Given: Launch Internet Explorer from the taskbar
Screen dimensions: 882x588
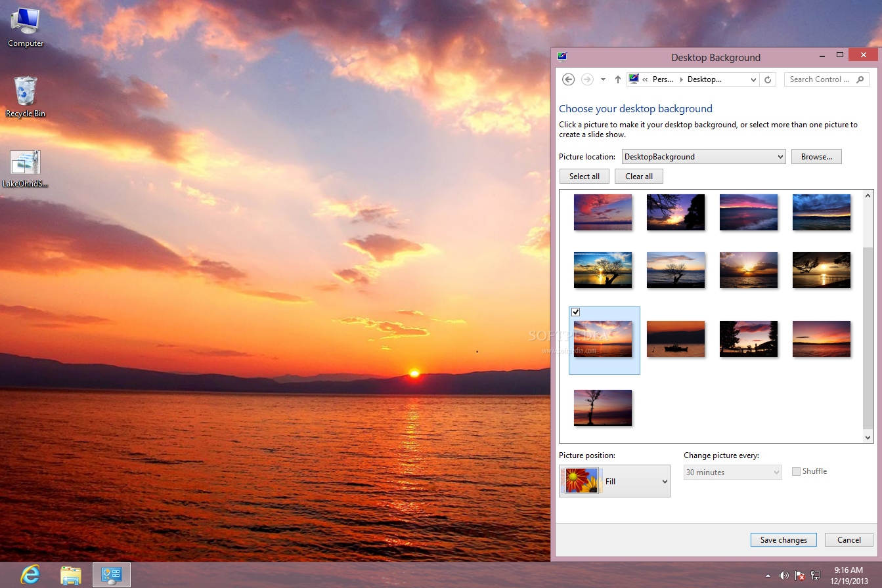Looking at the screenshot, I should (30, 575).
